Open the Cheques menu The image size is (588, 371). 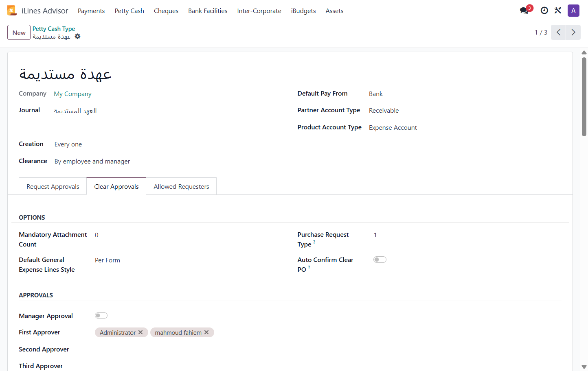point(166,11)
